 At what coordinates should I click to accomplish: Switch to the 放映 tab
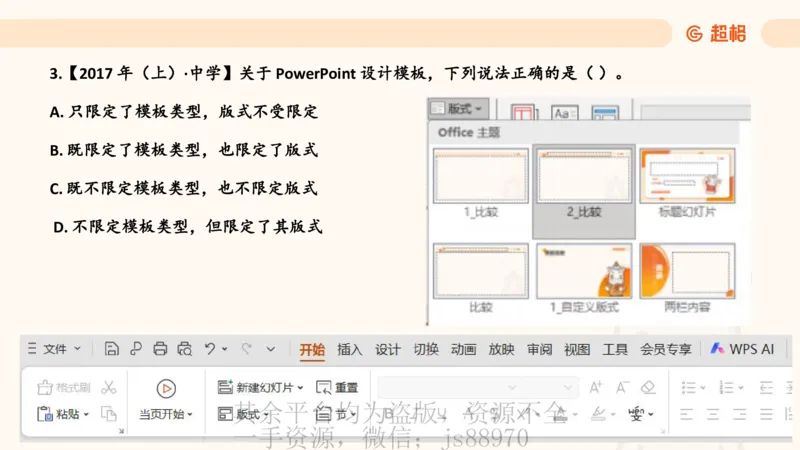[501, 349]
